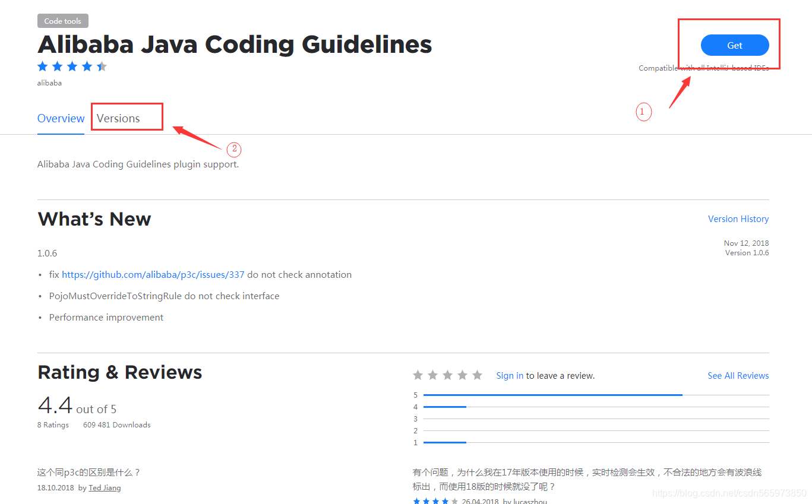Click the half-filled fifth star under the title

102,66
